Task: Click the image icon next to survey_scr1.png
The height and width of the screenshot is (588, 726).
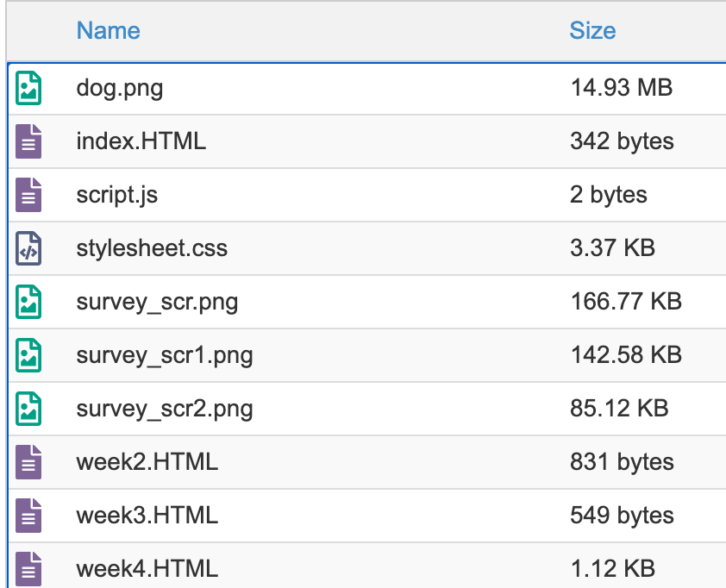Action: [x=28, y=355]
